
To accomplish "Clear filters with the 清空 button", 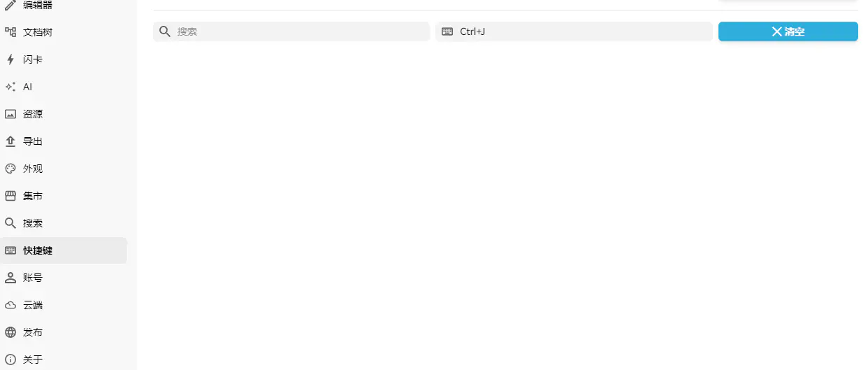I will coord(788,31).
